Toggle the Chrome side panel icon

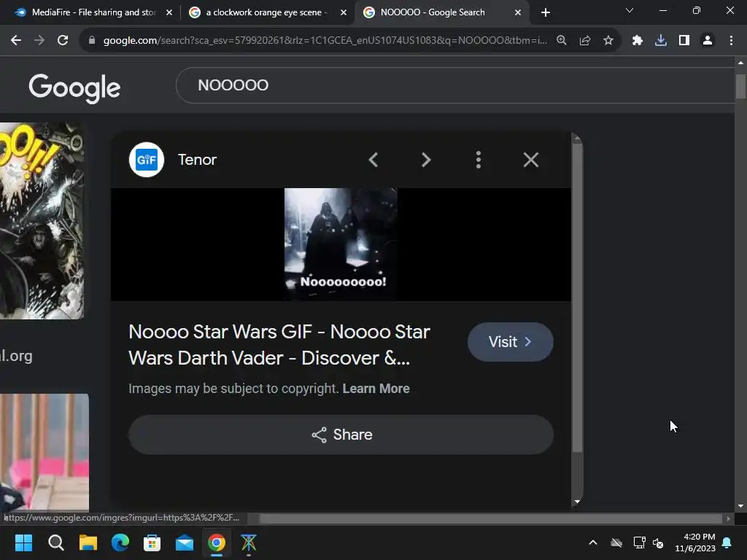click(684, 41)
